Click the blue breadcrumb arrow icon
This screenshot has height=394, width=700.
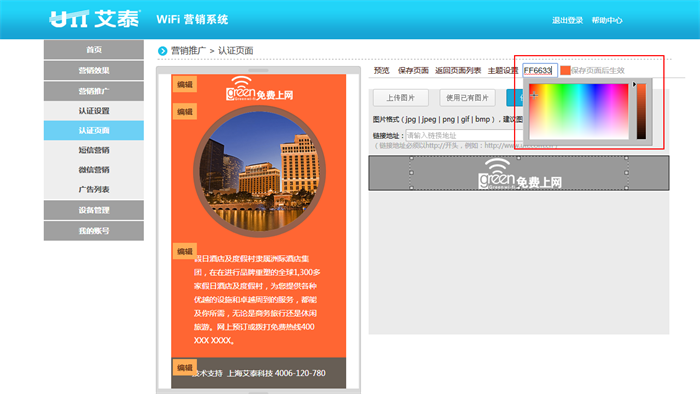pos(162,51)
